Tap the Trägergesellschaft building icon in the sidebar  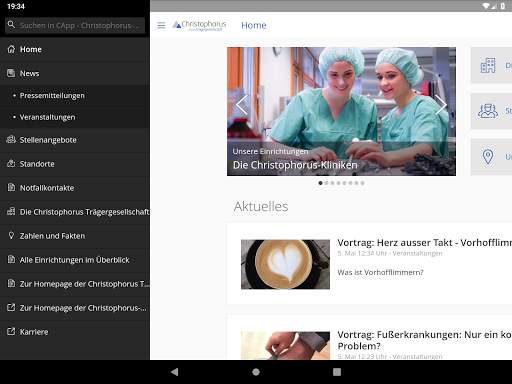tap(11, 212)
